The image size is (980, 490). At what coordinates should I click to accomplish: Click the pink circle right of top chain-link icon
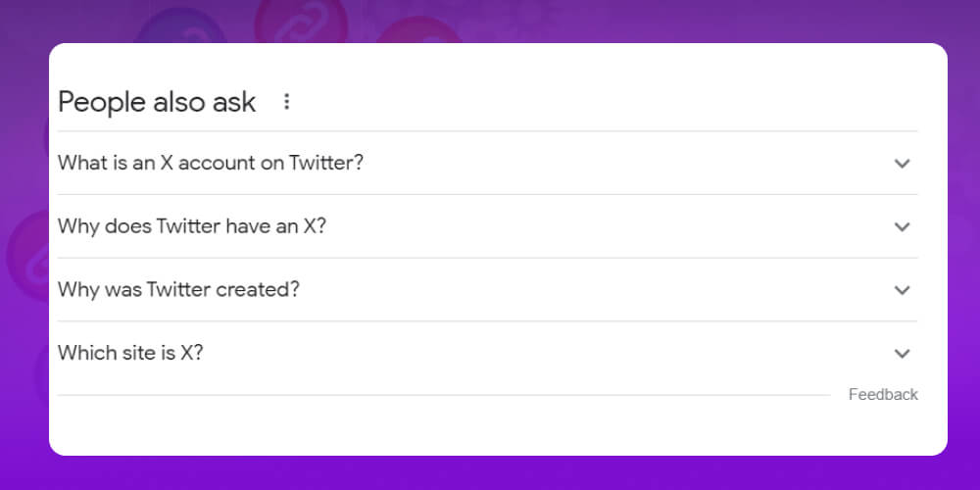(418, 30)
